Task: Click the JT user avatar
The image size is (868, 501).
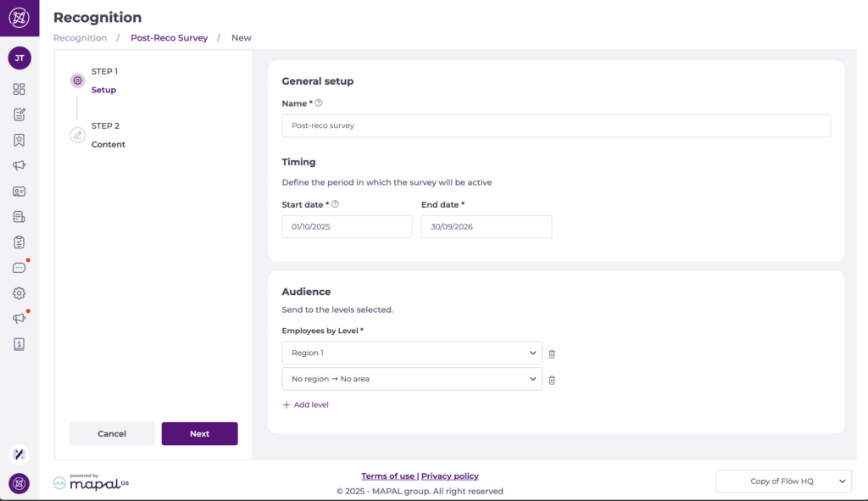Action: pyautogui.click(x=19, y=58)
